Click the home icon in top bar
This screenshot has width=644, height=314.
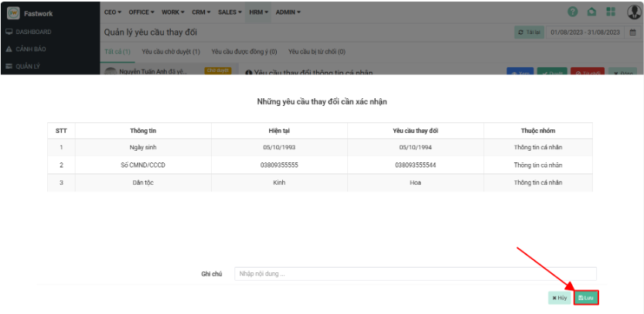pos(592,12)
